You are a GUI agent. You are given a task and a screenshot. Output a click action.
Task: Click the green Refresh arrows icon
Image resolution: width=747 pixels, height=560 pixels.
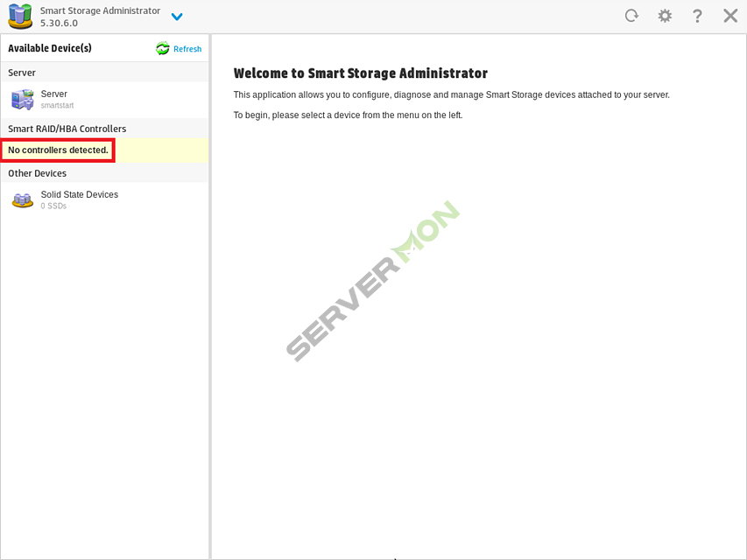coord(163,48)
